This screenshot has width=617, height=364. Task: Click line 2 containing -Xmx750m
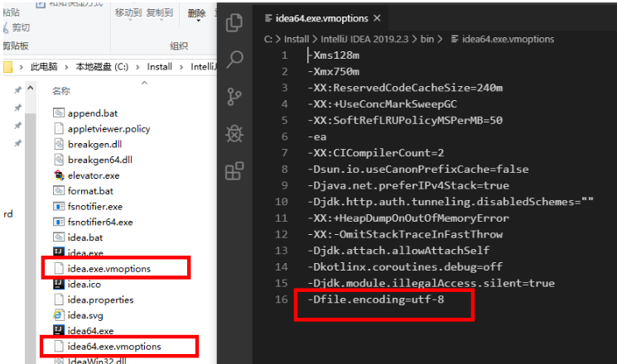tap(334, 72)
